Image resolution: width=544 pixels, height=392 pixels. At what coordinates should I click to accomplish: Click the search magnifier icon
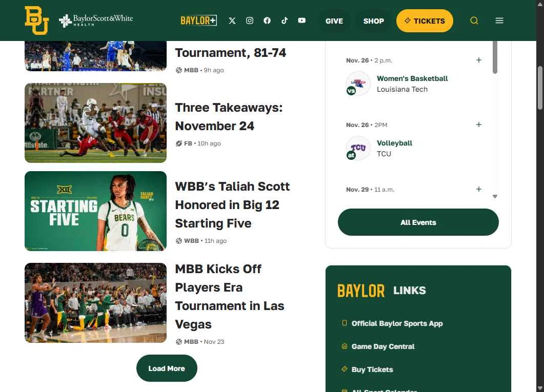point(474,20)
